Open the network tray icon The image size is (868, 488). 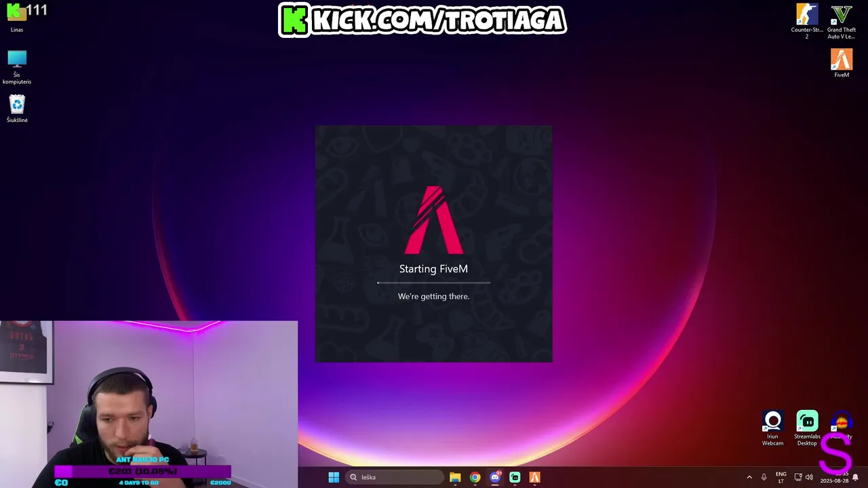798,477
